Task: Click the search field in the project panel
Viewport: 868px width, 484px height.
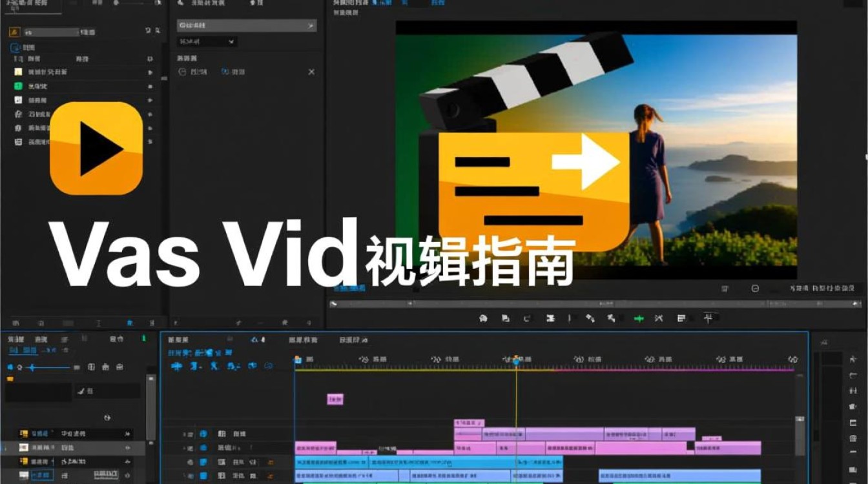Action: (x=51, y=32)
